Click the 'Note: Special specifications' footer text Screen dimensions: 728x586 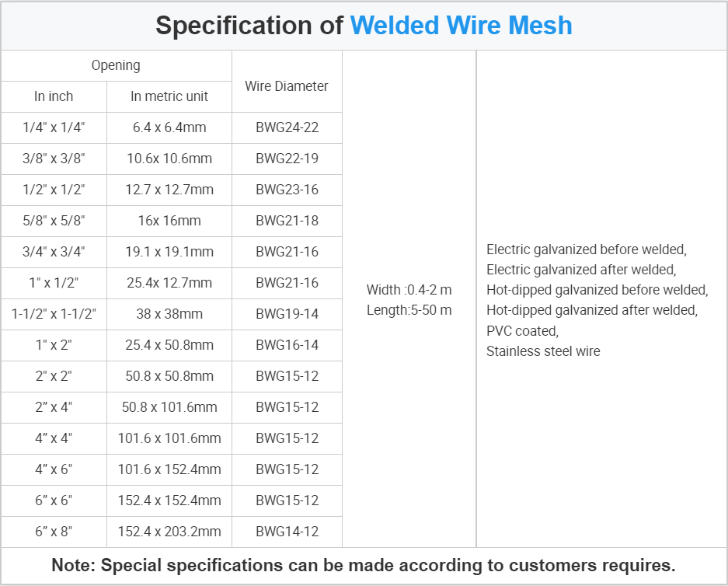(x=364, y=566)
